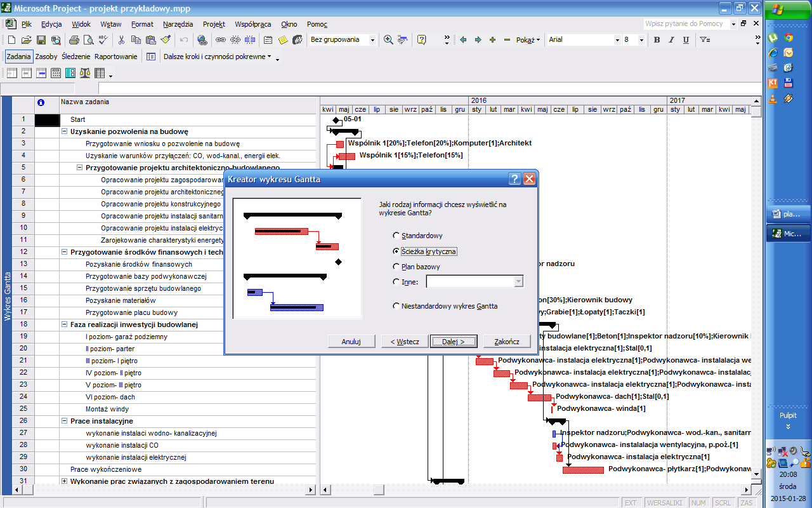Click the yellow Task notes icon
This screenshot has height=508, width=812.
283,40
